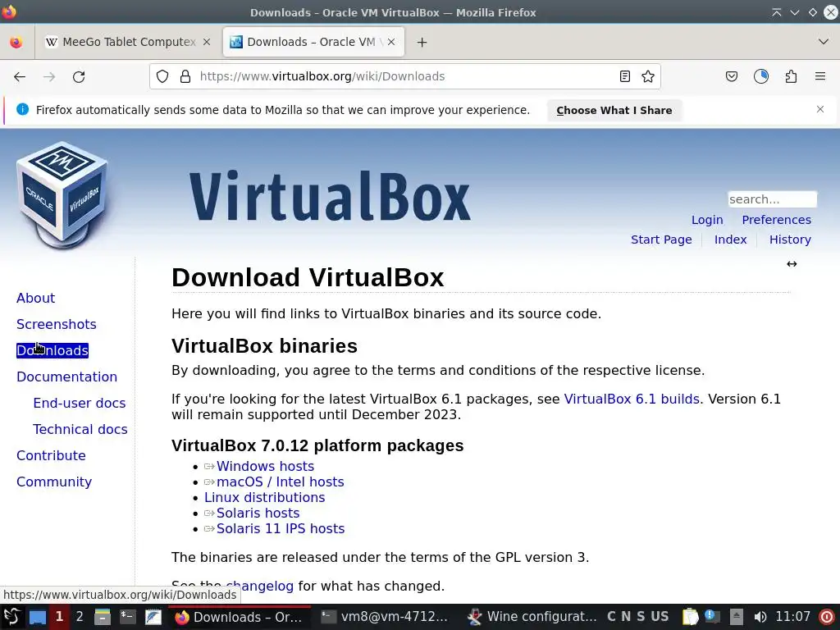Click the VirtualBox search field
The height and width of the screenshot is (630, 840).
pyautogui.click(x=772, y=199)
